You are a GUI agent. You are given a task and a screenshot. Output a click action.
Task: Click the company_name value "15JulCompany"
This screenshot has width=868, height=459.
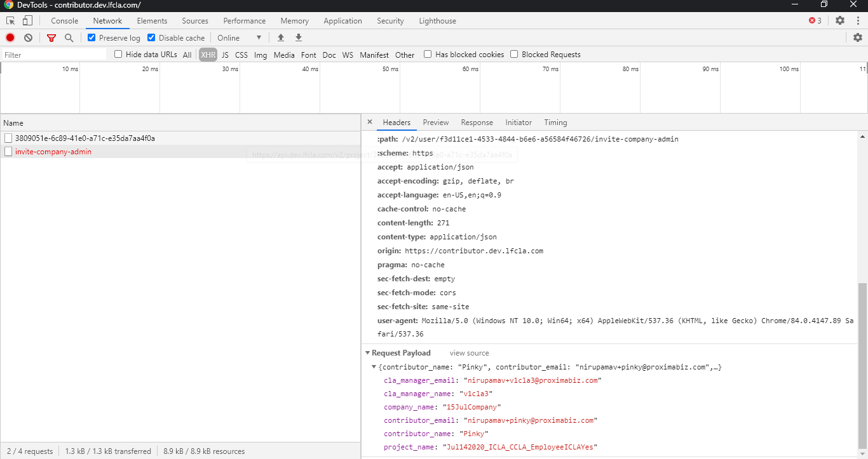point(472,407)
